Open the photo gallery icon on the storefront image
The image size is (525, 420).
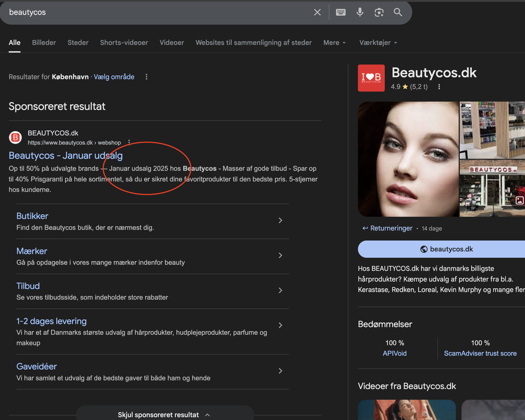520,200
